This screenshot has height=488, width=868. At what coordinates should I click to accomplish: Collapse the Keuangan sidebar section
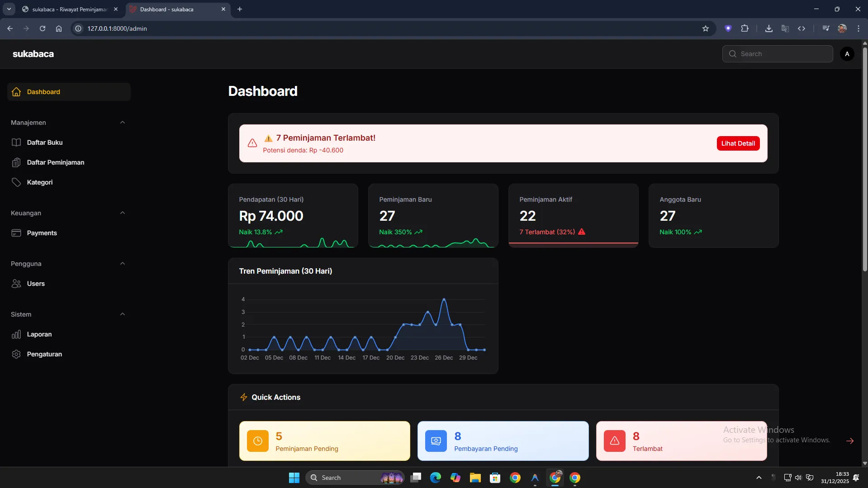click(x=122, y=213)
